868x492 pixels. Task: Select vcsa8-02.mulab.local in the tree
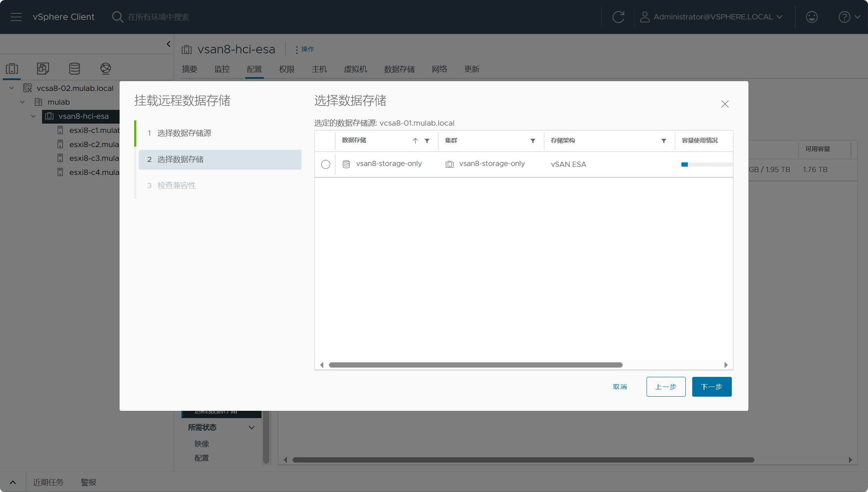coord(75,88)
